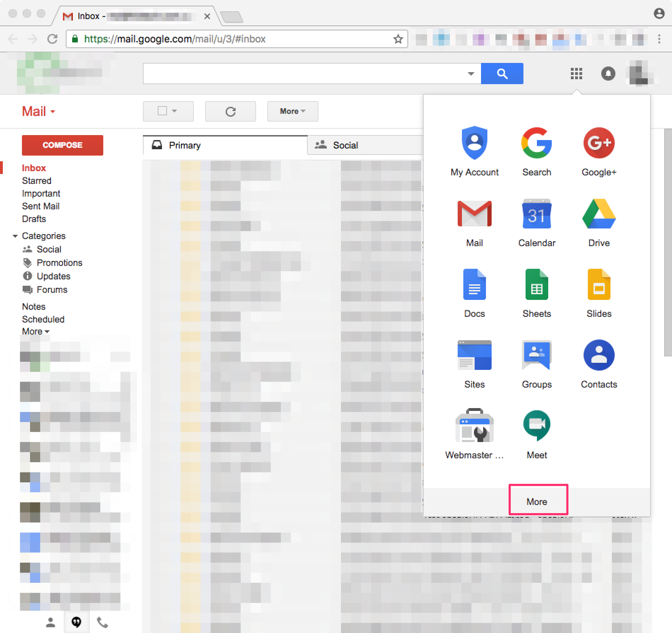672x633 pixels.
Task: Expand More labels in sidebar
Action: pos(35,331)
